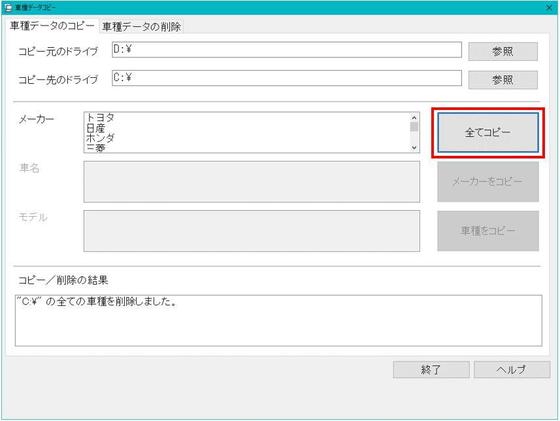Viewport: 560px width, 421px height.
Task: Click the maker list scrollbar thumb
Action: (414, 127)
